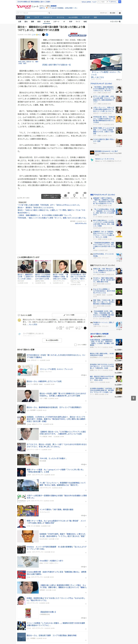Select the IT category tab
The height and width of the screenshot is (644, 138).
[64, 21]
